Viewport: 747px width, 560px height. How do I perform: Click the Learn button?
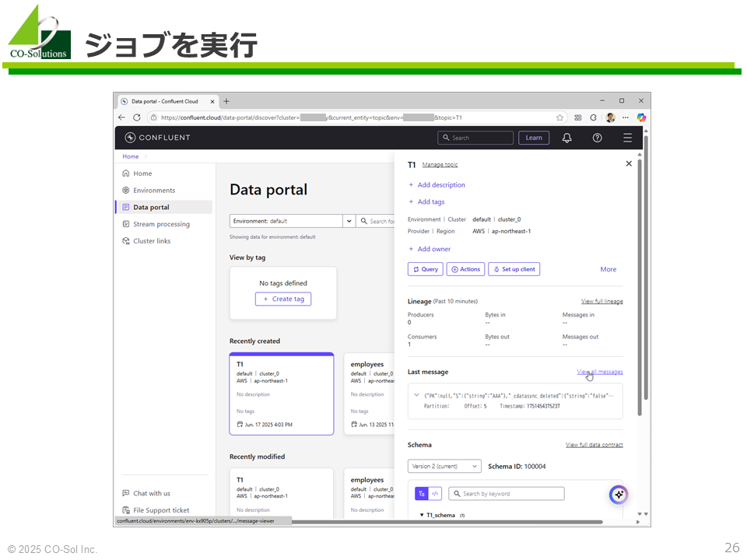(x=534, y=138)
